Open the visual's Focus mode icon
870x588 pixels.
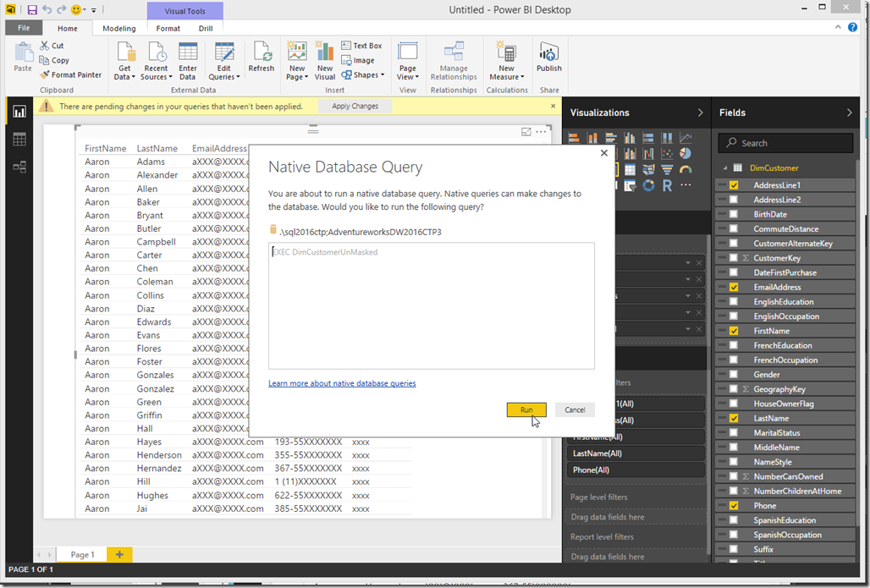click(x=526, y=131)
